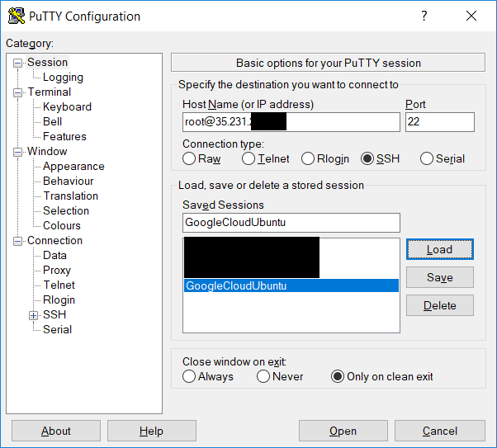Open the Proxy category
The image size is (497, 448).
coord(57,271)
